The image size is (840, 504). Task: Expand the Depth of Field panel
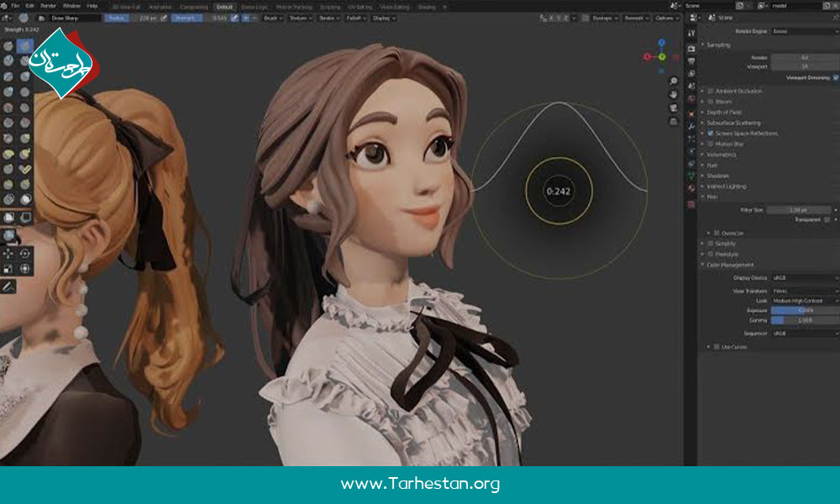[x=724, y=113]
